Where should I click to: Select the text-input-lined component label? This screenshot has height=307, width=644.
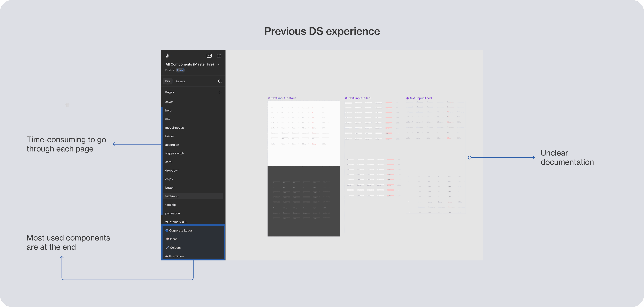coord(421,98)
